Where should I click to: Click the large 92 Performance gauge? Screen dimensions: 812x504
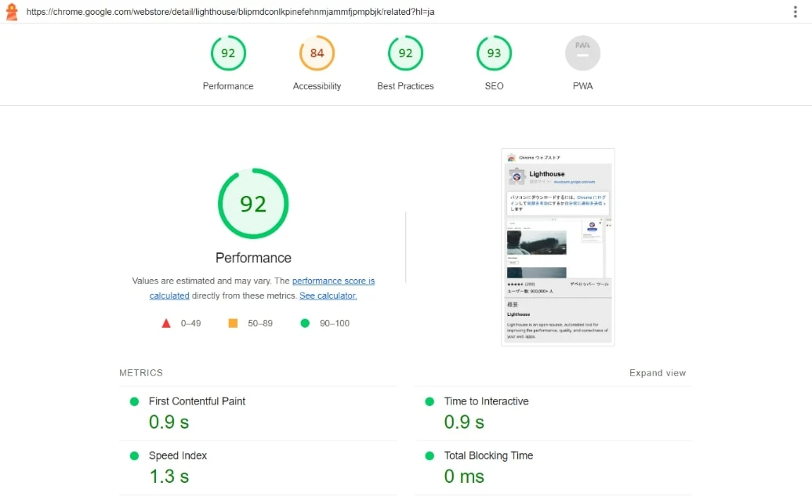pyautogui.click(x=253, y=204)
